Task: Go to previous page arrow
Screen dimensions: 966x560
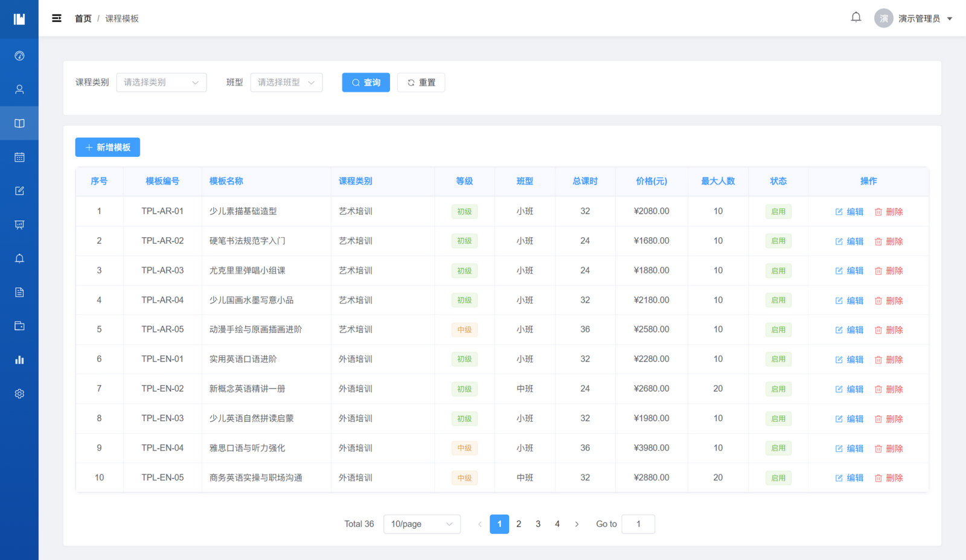Action: coord(480,524)
